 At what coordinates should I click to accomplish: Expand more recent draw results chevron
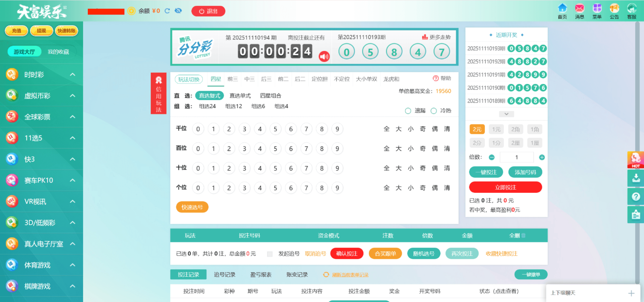506,114
